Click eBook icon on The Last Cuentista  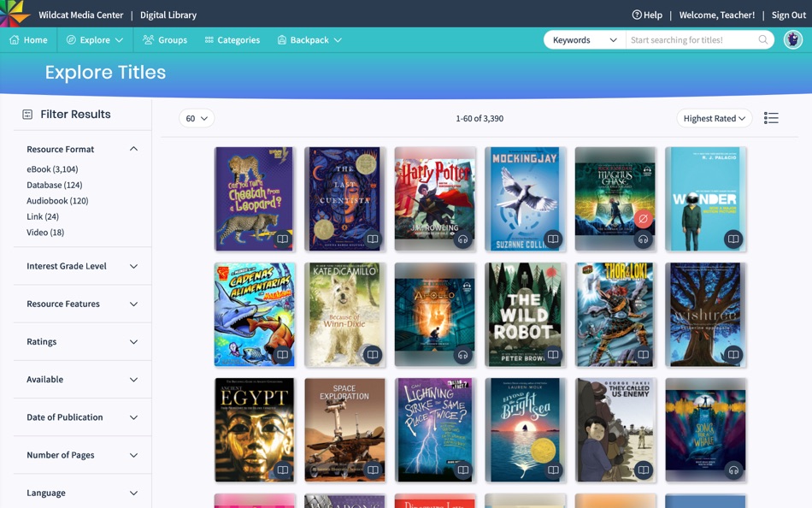point(373,239)
